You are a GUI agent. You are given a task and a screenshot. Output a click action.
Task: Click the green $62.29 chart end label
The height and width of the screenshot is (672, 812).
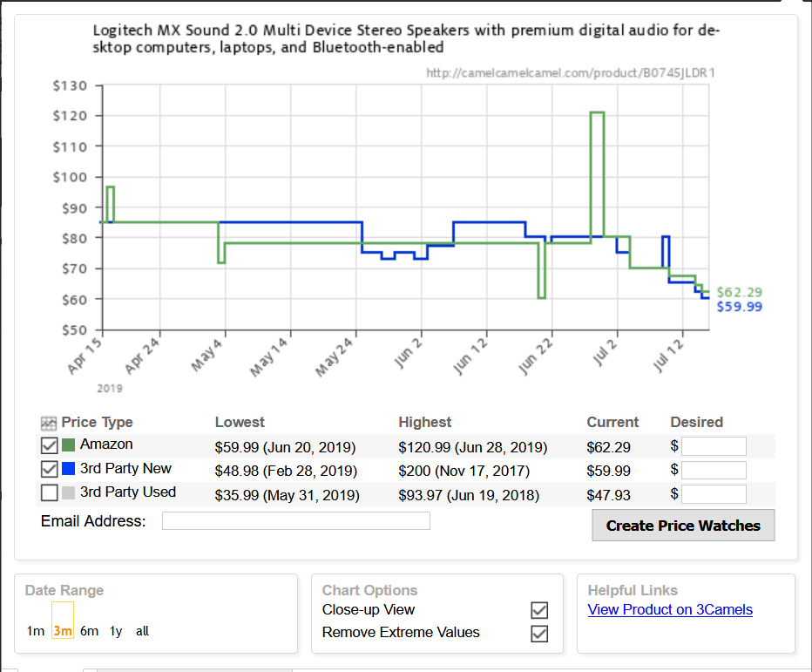[740, 292]
